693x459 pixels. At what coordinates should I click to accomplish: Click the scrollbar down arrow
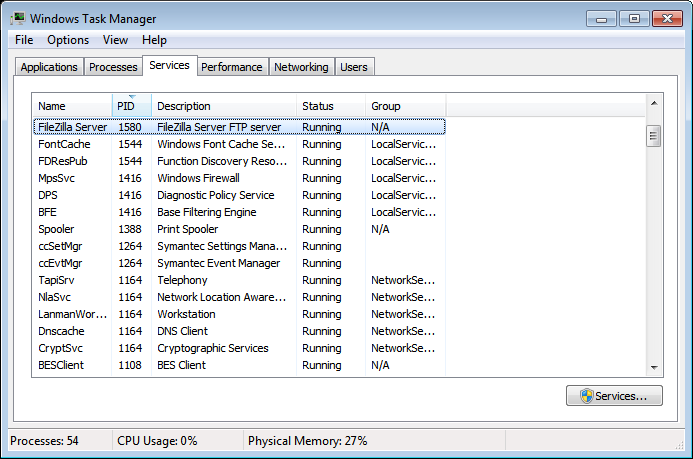pos(654,367)
